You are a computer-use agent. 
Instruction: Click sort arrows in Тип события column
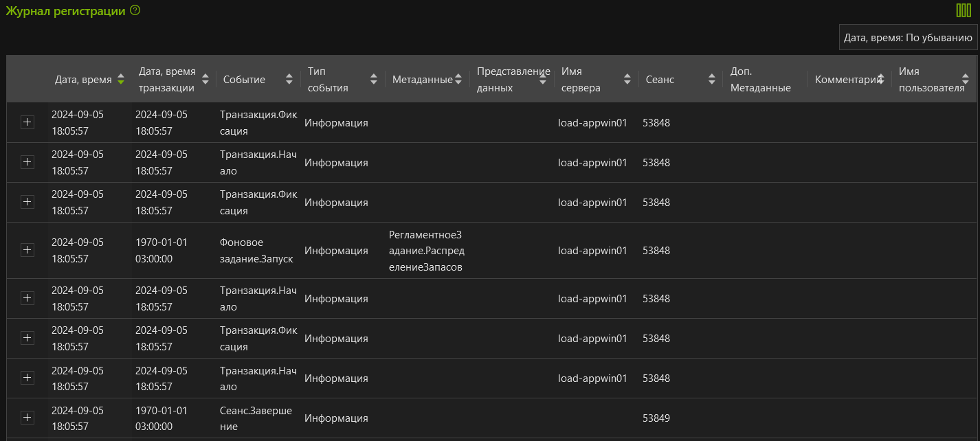coord(374,79)
